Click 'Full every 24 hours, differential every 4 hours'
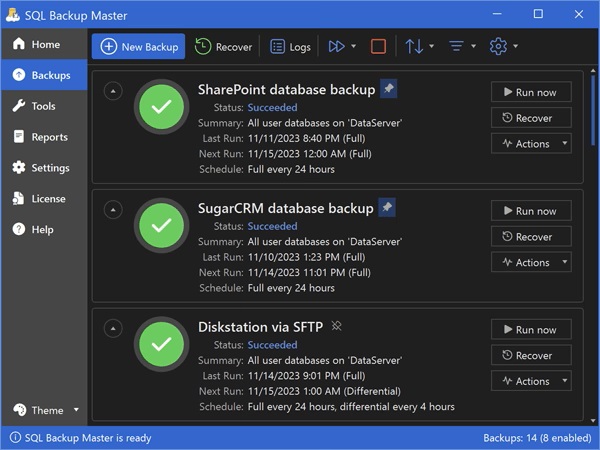Image resolution: width=600 pixels, height=450 pixels. pyautogui.click(x=351, y=406)
